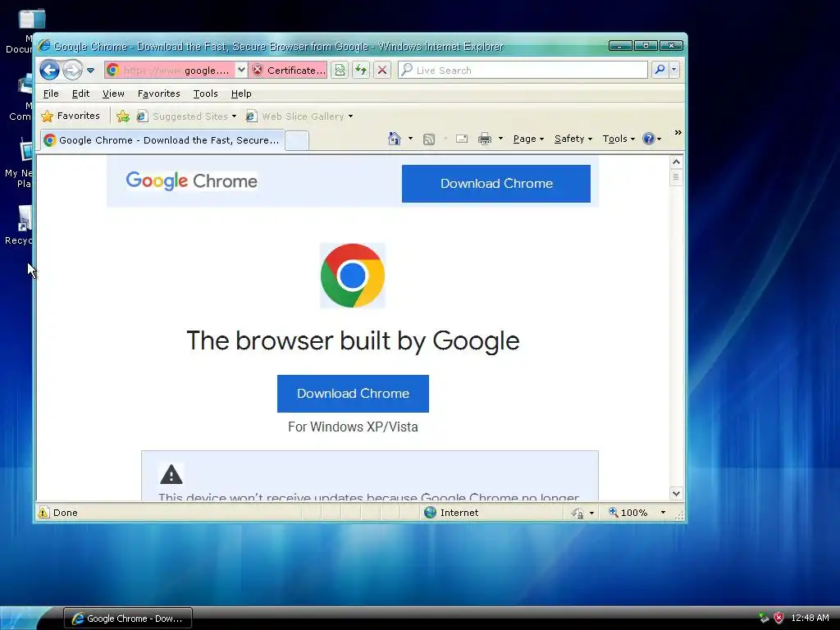Click Internet security zone indicator
840x630 pixels.
tap(451, 513)
